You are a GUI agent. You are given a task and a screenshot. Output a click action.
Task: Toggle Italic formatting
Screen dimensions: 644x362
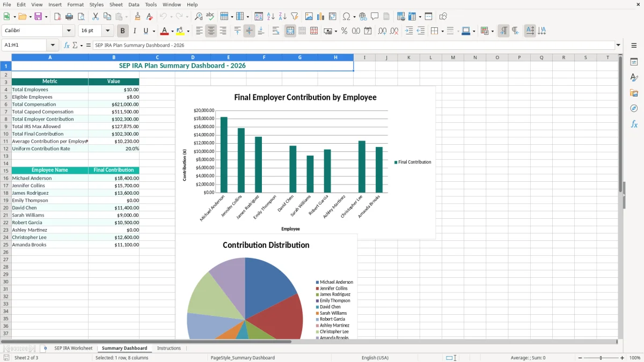click(134, 31)
